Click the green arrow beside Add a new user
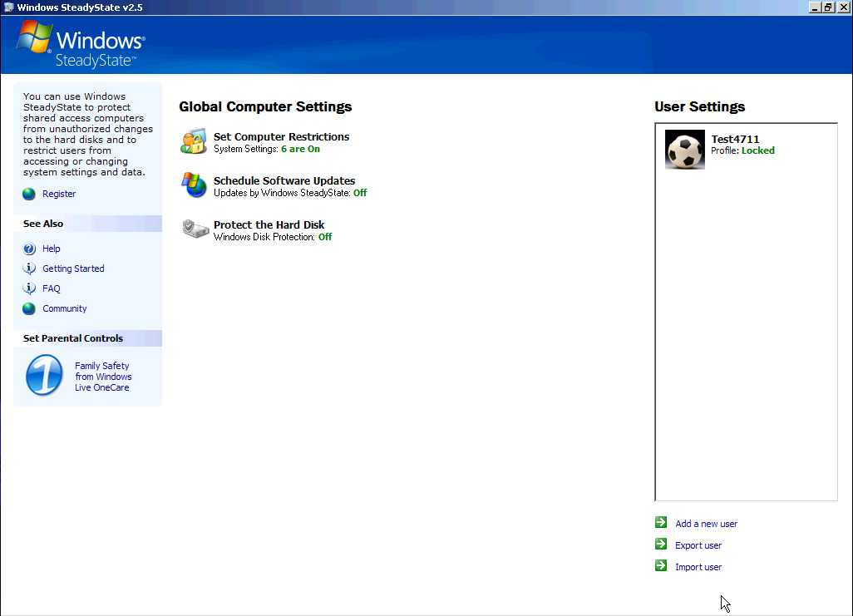853x616 pixels. pyautogui.click(x=661, y=522)
